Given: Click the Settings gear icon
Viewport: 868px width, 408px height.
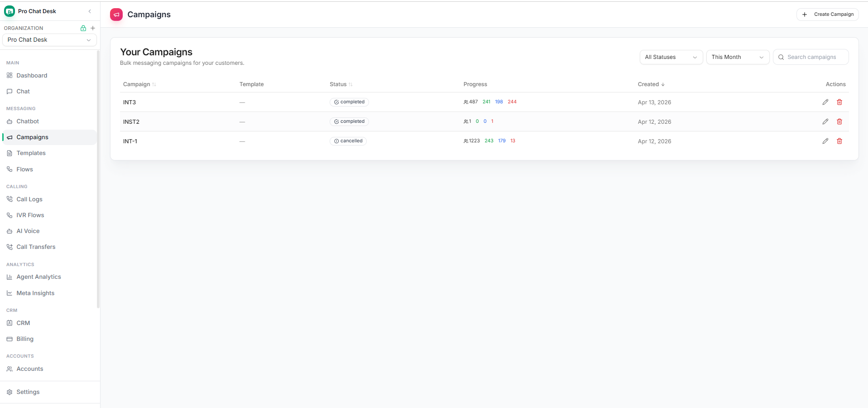Looking at the screenshot, I should pos(10,392).
